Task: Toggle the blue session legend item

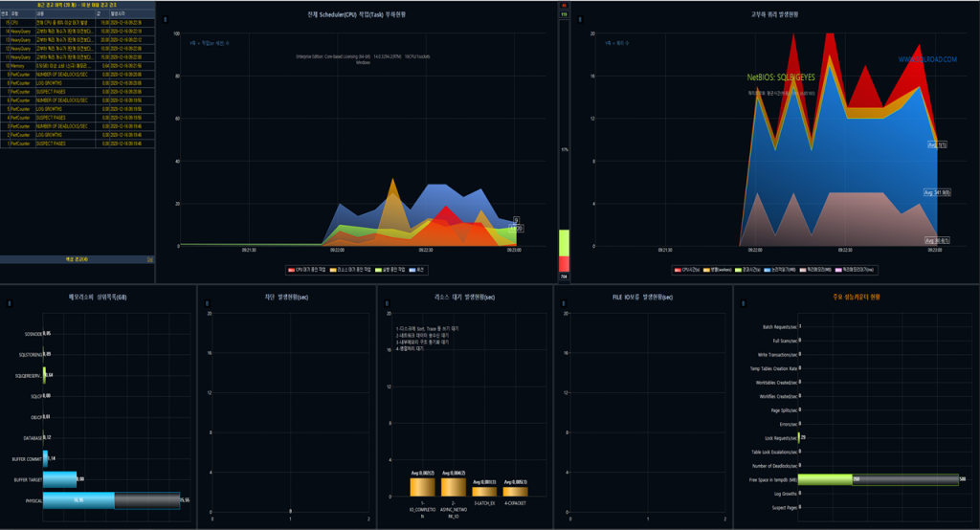Action: click(x=417, y=270)
